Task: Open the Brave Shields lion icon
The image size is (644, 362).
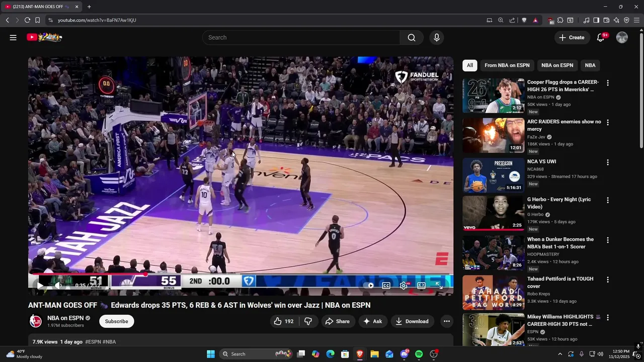Action: 524,20
